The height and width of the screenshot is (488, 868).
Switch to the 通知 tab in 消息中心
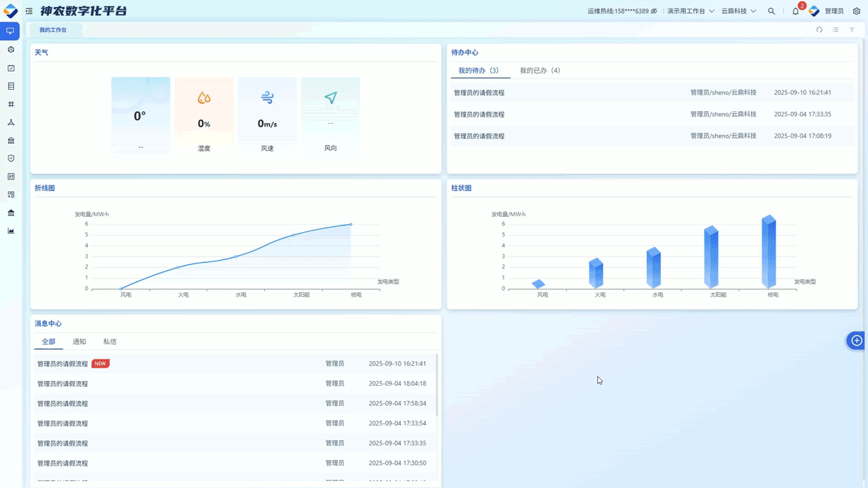(x=79, y=342)
